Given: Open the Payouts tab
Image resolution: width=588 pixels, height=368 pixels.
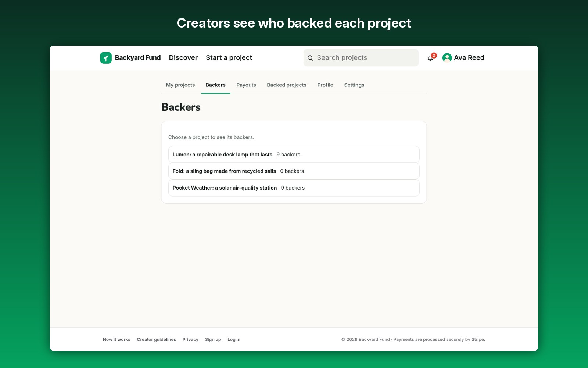Looking at the screenshot, I should coord(246,85).
